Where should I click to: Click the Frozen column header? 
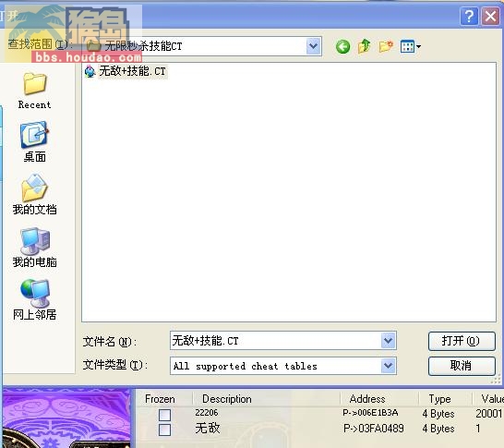click(x=160, y=399)
